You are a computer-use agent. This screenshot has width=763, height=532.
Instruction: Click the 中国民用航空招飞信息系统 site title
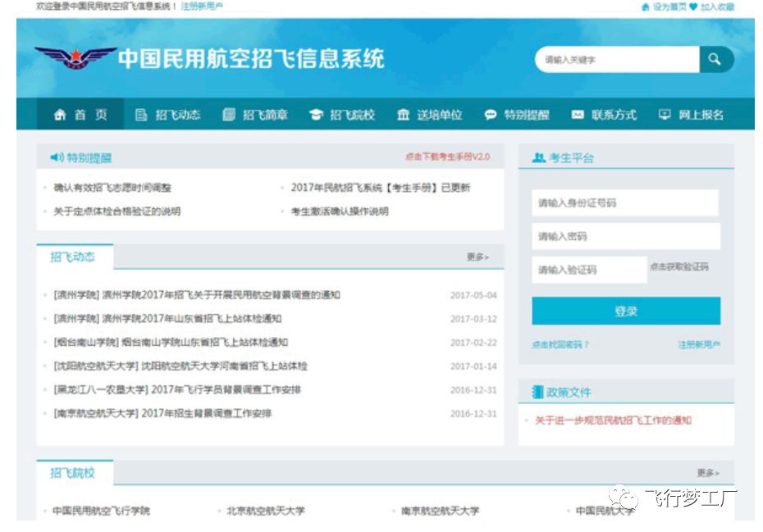tap(251, 58)
